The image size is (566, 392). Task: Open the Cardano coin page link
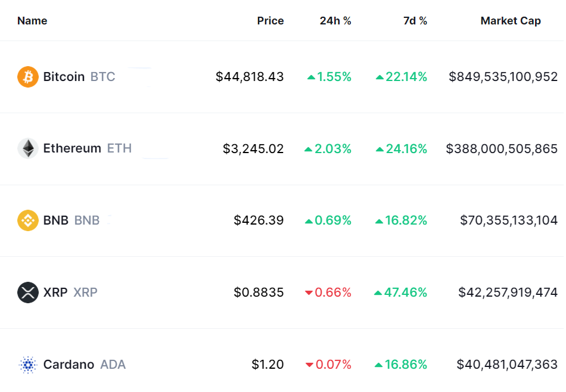[x=69, y=365]
